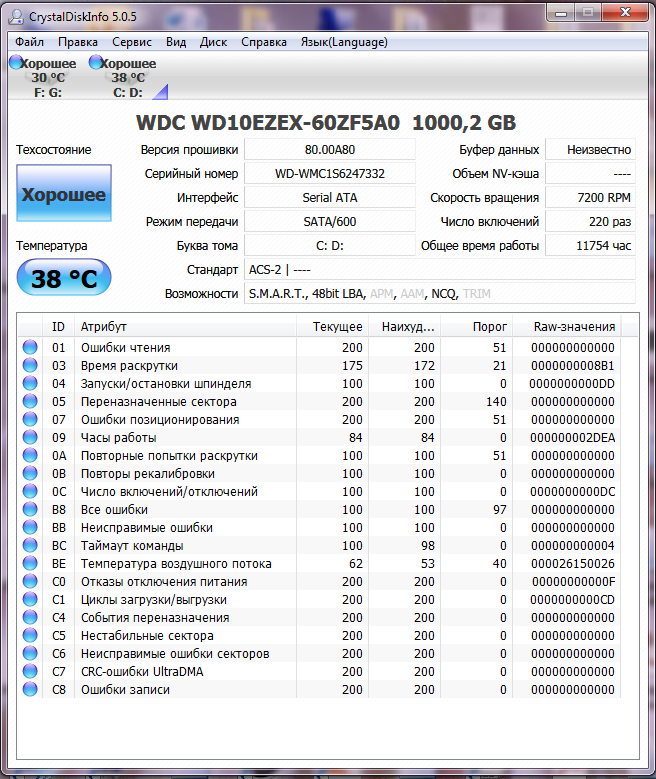
Task: Select the Таймаут команды attribute name
Action: (x=132, y=545)
